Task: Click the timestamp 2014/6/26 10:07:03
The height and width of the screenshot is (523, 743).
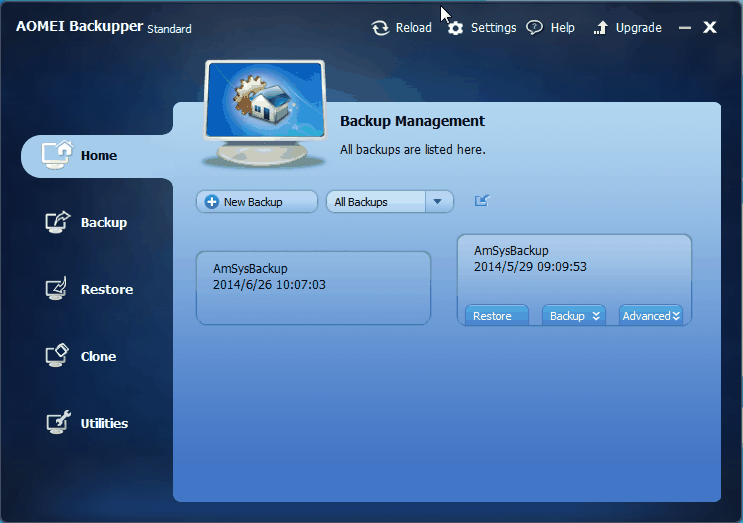Action: coord(269,285)
